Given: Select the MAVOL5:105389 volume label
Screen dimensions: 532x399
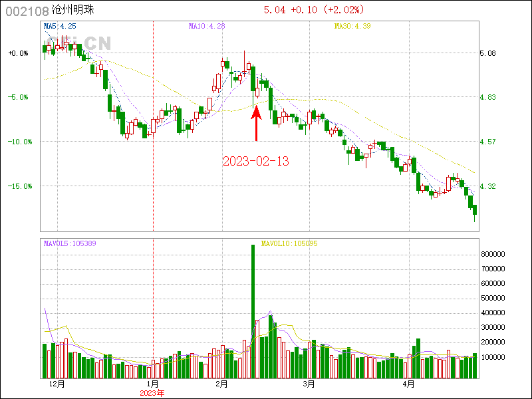Looking at the screenshot, I should tap(70, 243).
